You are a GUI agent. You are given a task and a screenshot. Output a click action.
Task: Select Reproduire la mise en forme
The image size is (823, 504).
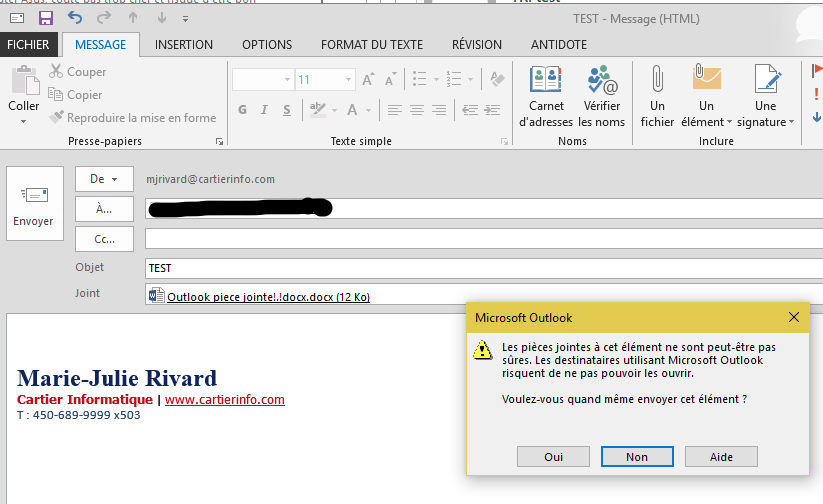132,118
